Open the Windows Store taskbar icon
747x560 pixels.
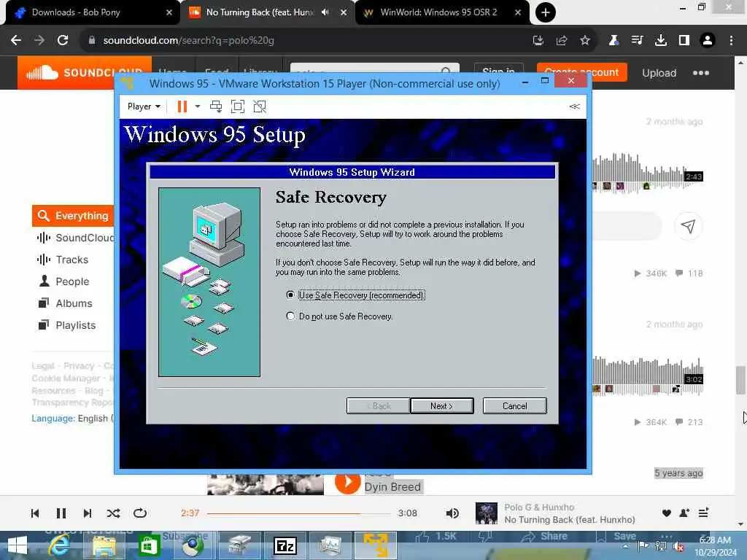pyautogui.click(x=149, y=545)
